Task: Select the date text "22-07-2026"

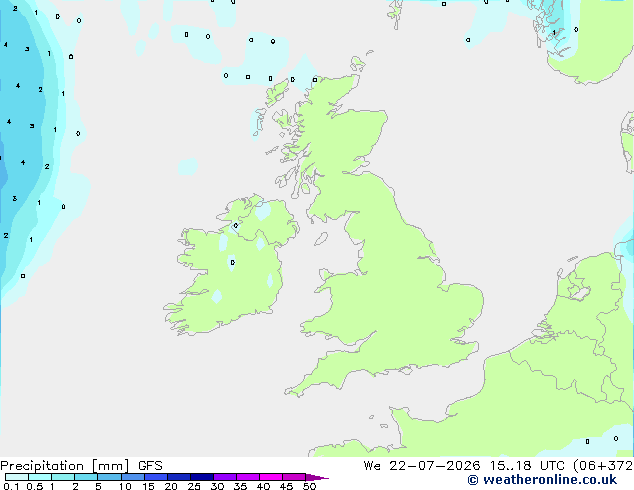Action: click(x=435, y=466)
